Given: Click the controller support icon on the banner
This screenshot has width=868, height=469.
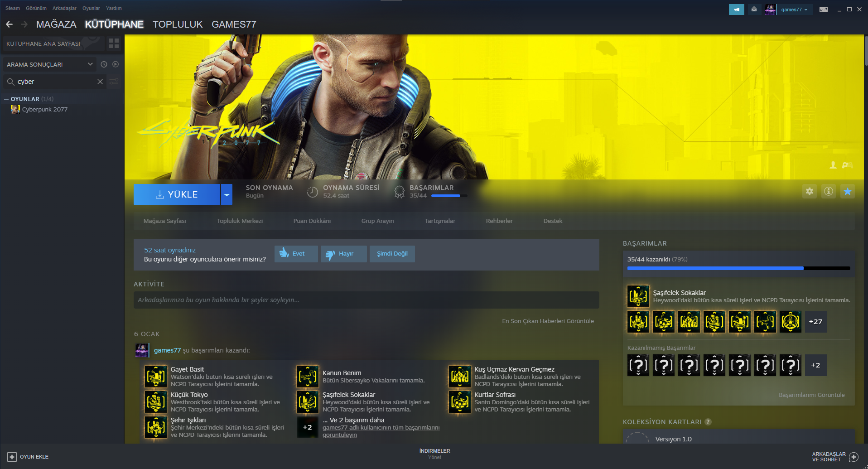Looking at the screenshot, I should tap(848, 165).
